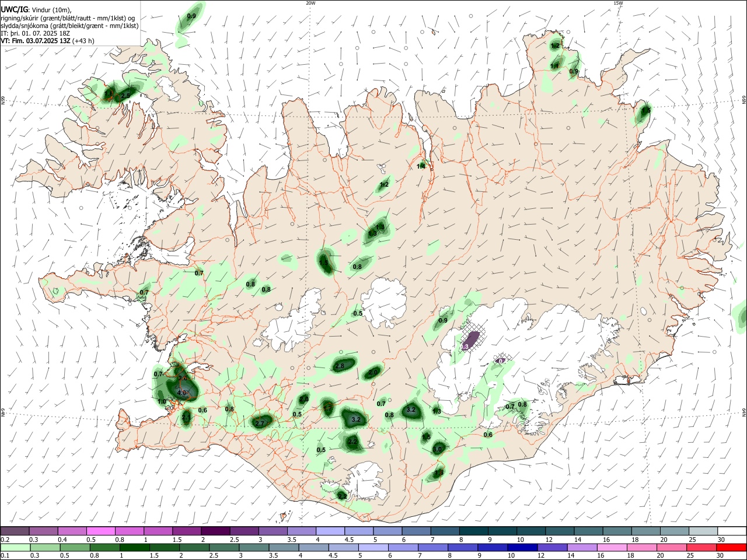Click the '1.5' number in the lower legend scale
747x560 pixels.
[154, 556]
